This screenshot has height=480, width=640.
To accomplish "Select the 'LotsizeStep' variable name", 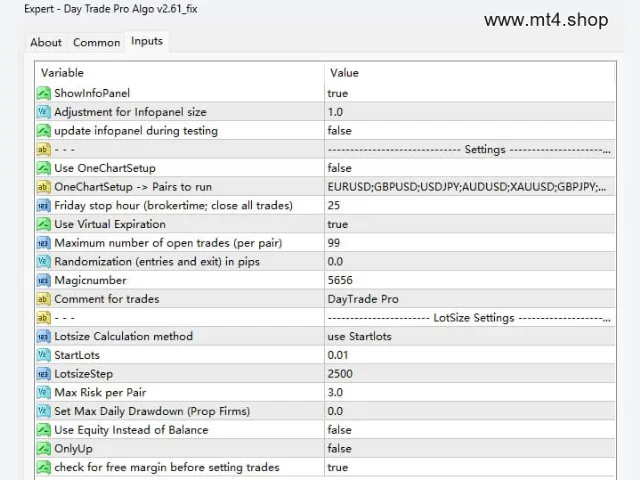I will tap(84, 374).
